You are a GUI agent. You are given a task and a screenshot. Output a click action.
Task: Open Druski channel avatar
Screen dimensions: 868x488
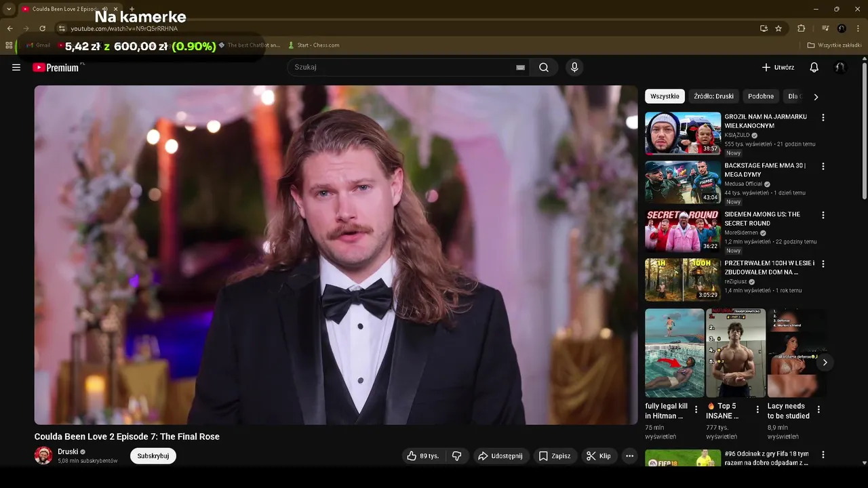click(x=43, y=455)
